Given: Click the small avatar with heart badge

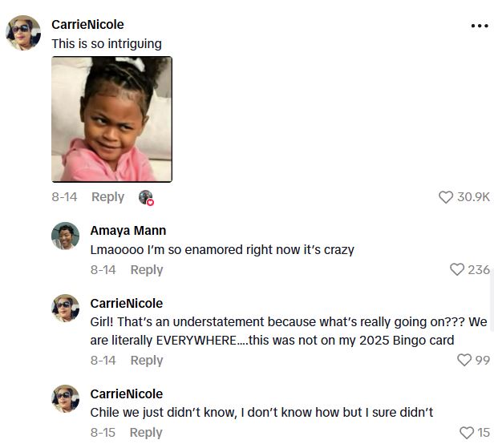Looking at the screenshot, I should click(x=145, y=197).
